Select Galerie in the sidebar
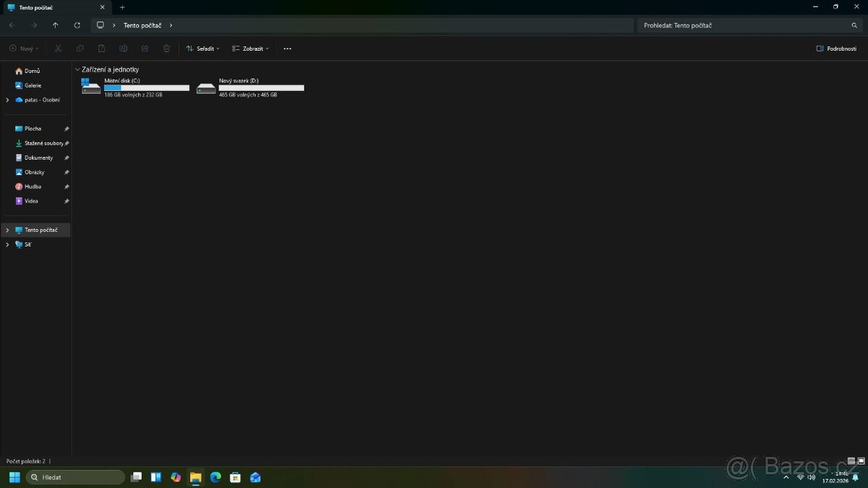Image resolution: width=868 pixels, height=488 pixels. pyautogui.click(x=31, y=85)
